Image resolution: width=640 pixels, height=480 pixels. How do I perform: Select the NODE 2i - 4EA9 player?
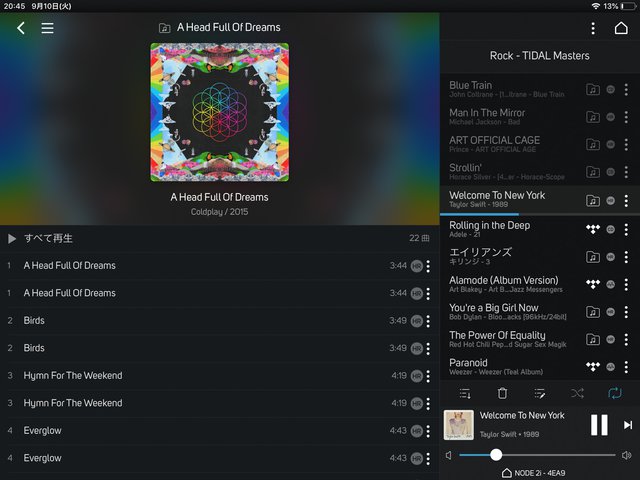pyautogui.click(x=533, y=473)
